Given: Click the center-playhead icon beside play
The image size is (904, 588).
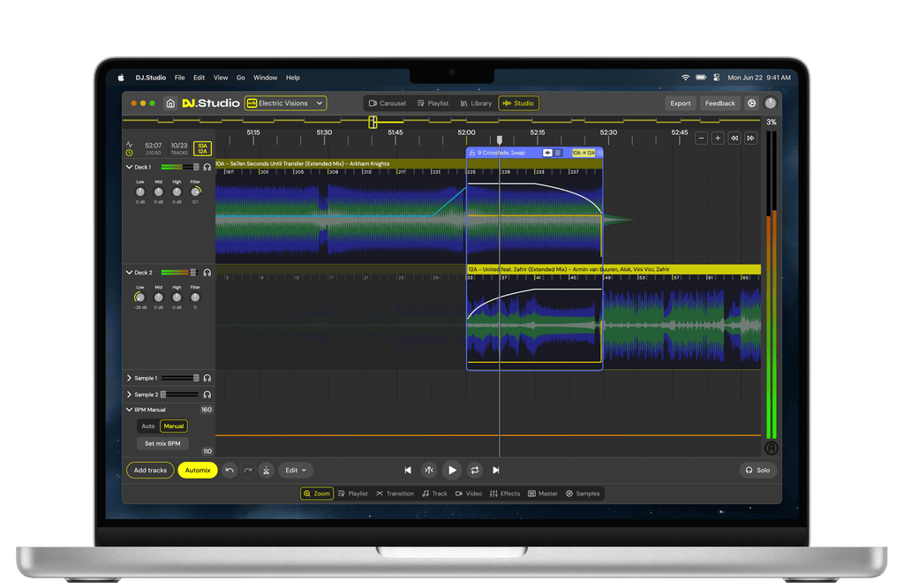Looking at the screenshot, I should pos(429,471).
